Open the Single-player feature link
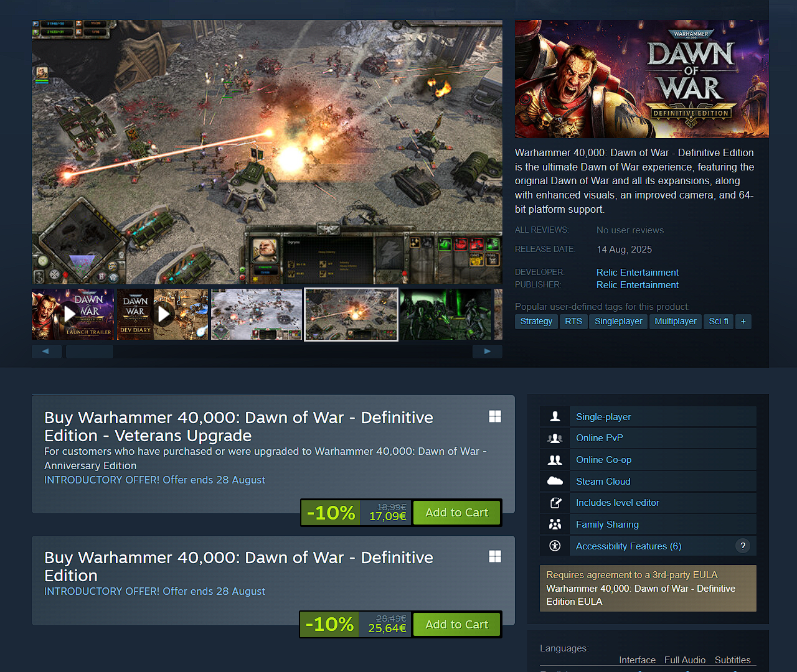797x672 pixels. coord(603,417)
